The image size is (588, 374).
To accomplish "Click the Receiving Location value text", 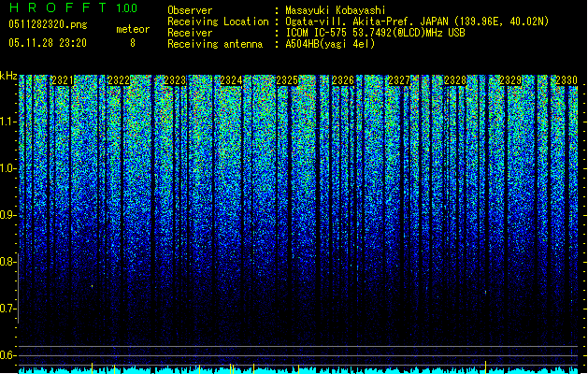I will (x=417, y=22).
